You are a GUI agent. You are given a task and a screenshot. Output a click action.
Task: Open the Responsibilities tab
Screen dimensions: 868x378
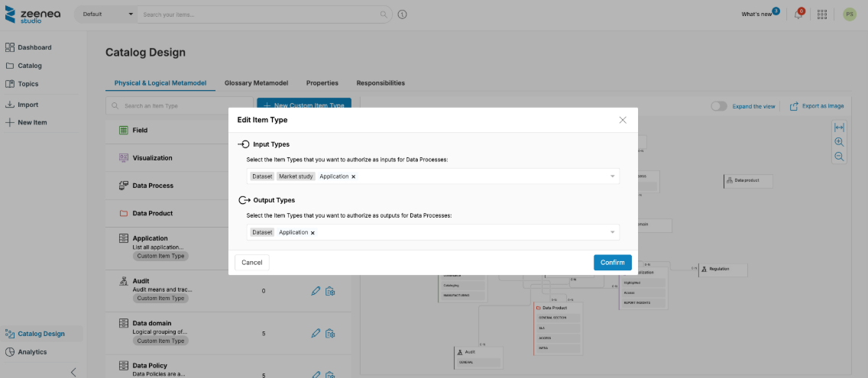[x=381, y=82]
